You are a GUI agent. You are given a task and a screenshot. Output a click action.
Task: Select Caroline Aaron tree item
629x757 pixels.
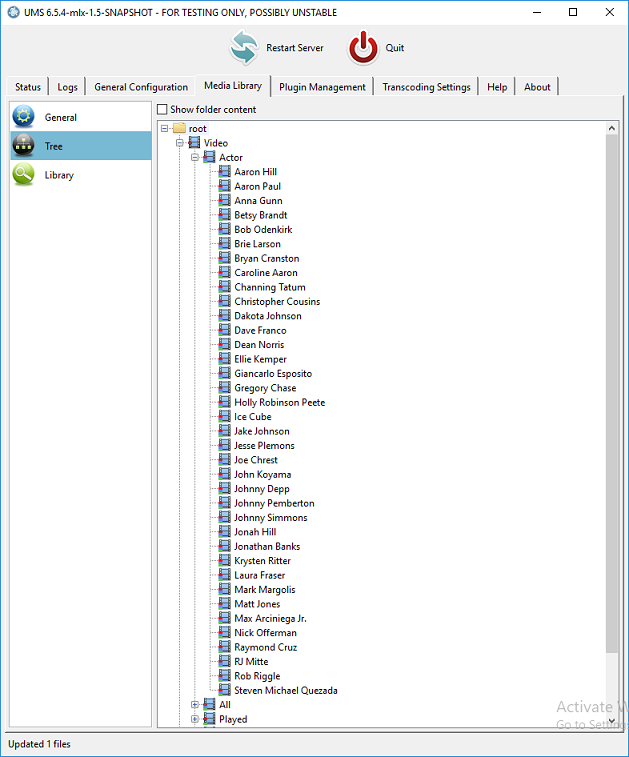266,273
